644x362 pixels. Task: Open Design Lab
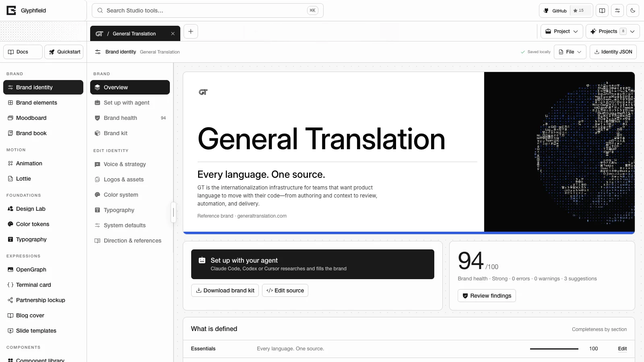[43, 209]
